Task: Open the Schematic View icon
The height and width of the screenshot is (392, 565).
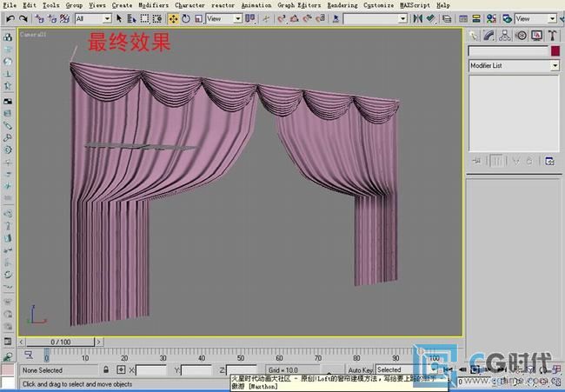Action: 476,18
